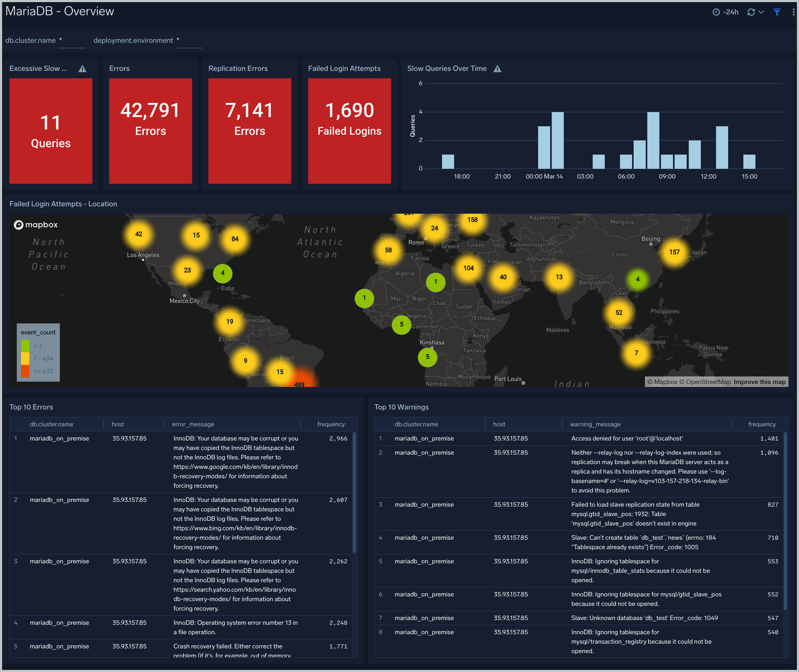Sort Top 10 Errors by host column

(x=118, y=424)
